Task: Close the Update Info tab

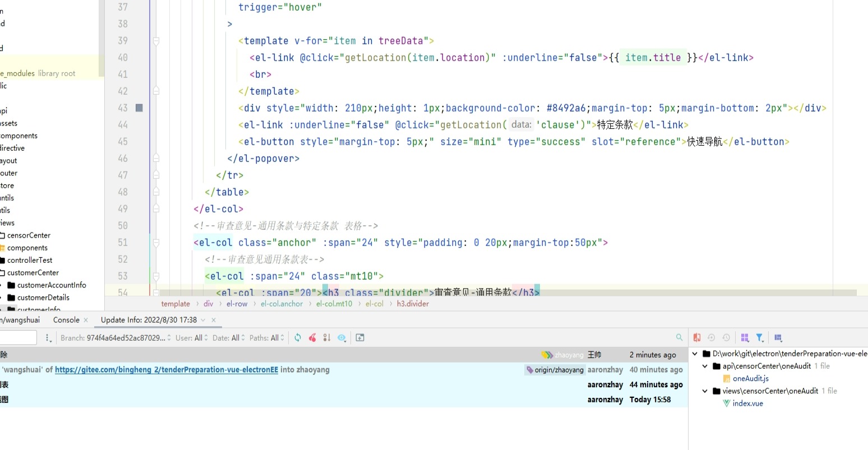Action: (x=214, y=320)
